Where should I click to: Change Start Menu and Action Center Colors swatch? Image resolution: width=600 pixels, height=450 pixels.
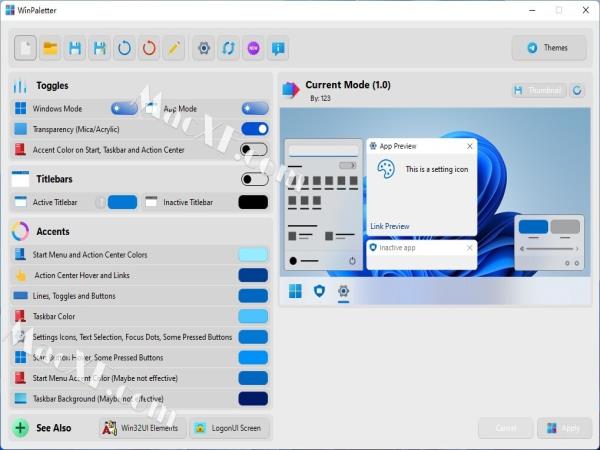[x=253, y=254]
